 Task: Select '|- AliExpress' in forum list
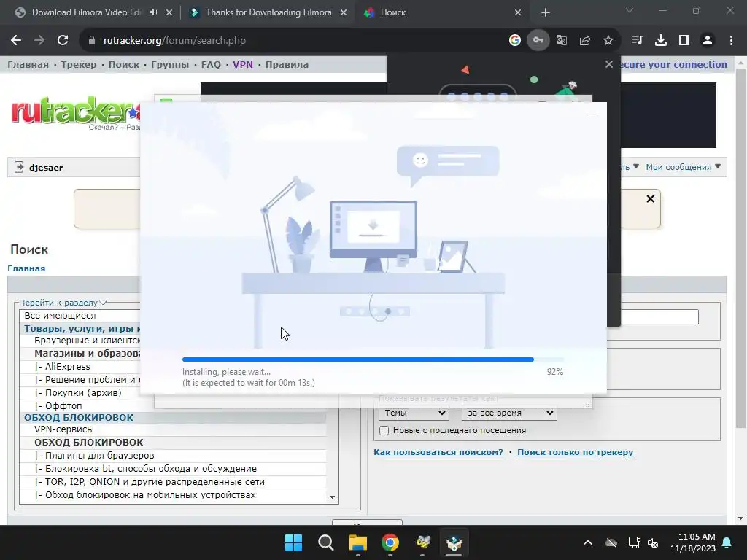pyautogui.click(x=63, y=366)
